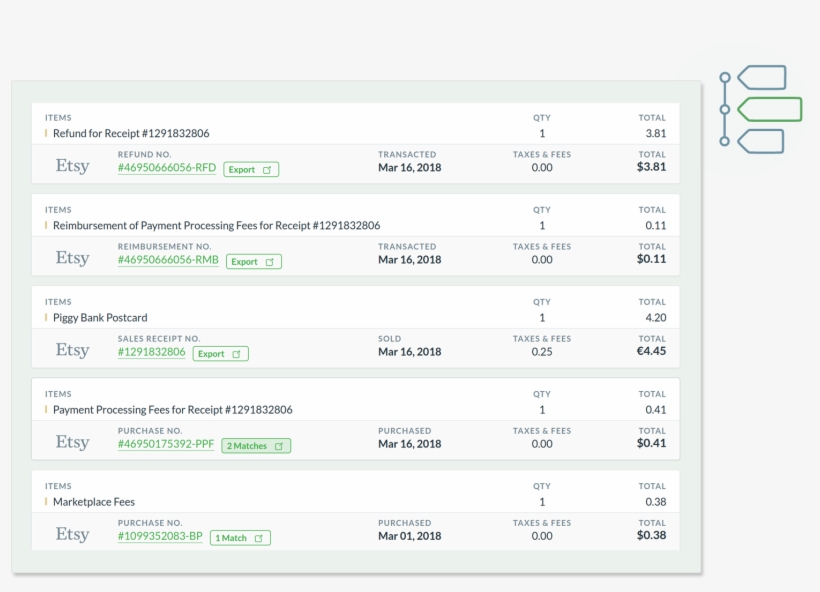Click the Etsy logo in Payment Processing Fees row
Screen dimensions: 820x592
72,443
